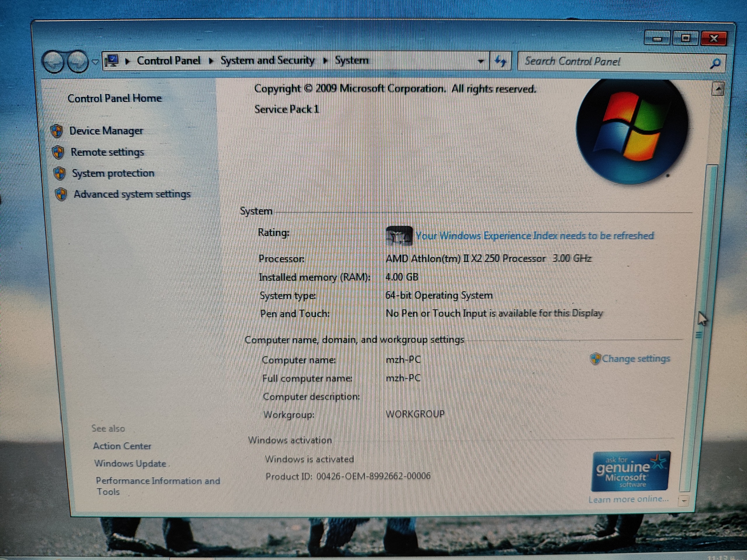This screenshot has width=747, height=560.
Task: Click the shield icon beside System protection
Action: 60,174
